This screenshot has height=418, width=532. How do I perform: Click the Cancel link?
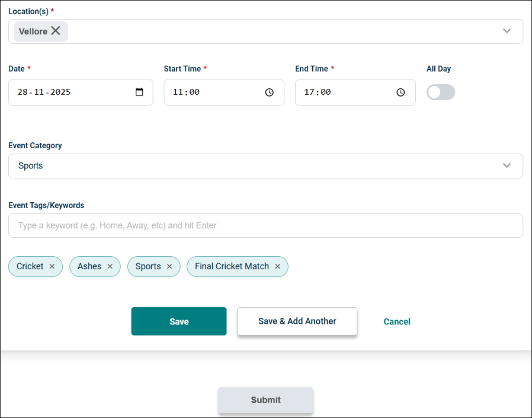tap(397, 321)
